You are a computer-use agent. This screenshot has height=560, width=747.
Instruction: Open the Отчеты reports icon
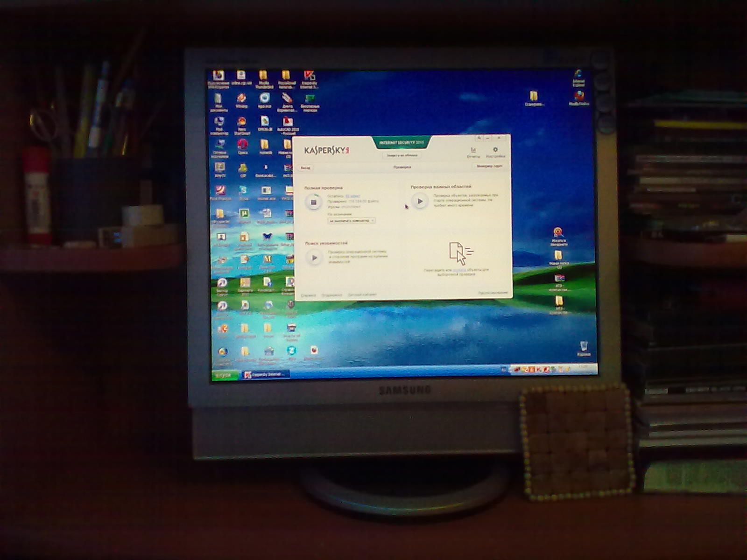[x=473, y=152]
